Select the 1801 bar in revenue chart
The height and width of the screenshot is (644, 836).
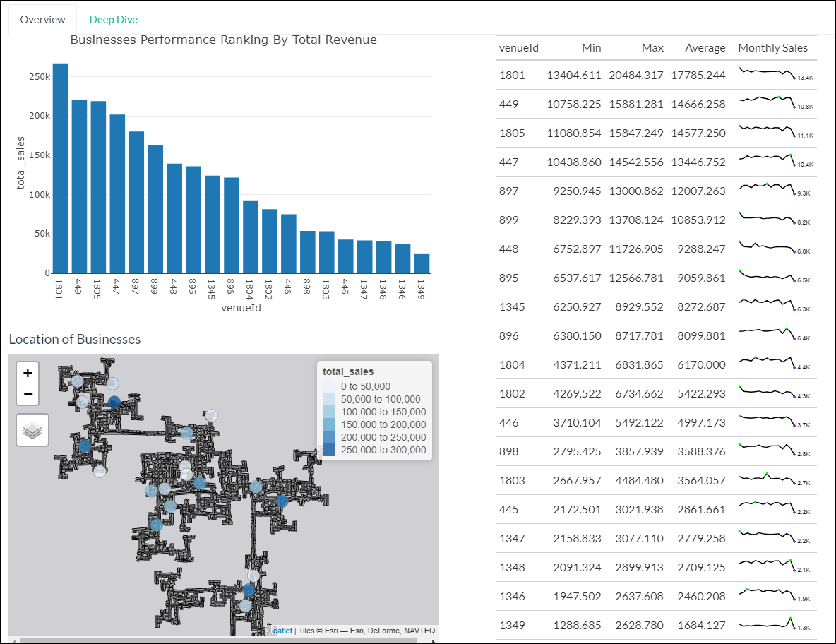[x=60, y=168]
